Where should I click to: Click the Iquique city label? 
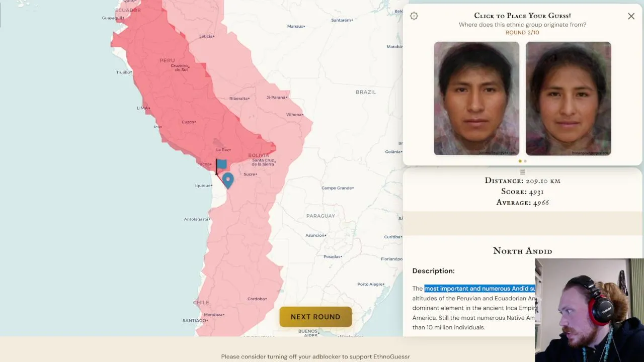[x=203, y=186]
